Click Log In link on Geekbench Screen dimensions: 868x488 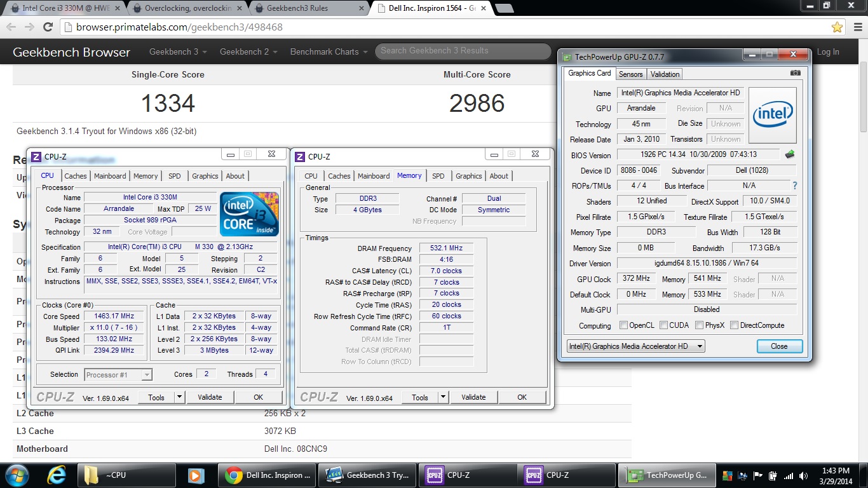tap(828, 52)
